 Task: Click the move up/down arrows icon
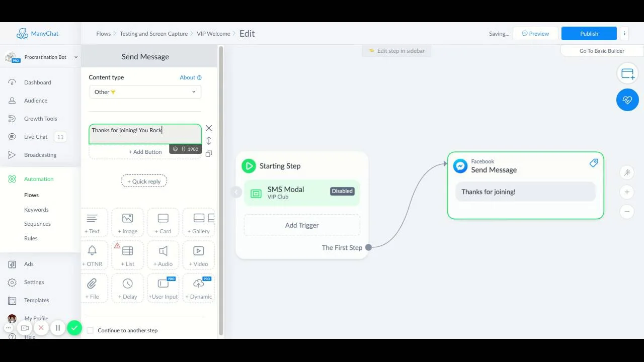coord(209,141)
